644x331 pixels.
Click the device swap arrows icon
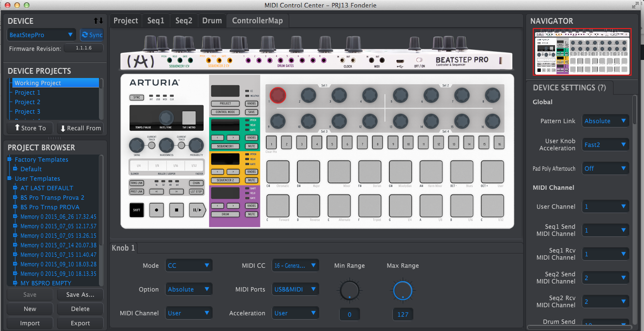(x=98, y=21)
